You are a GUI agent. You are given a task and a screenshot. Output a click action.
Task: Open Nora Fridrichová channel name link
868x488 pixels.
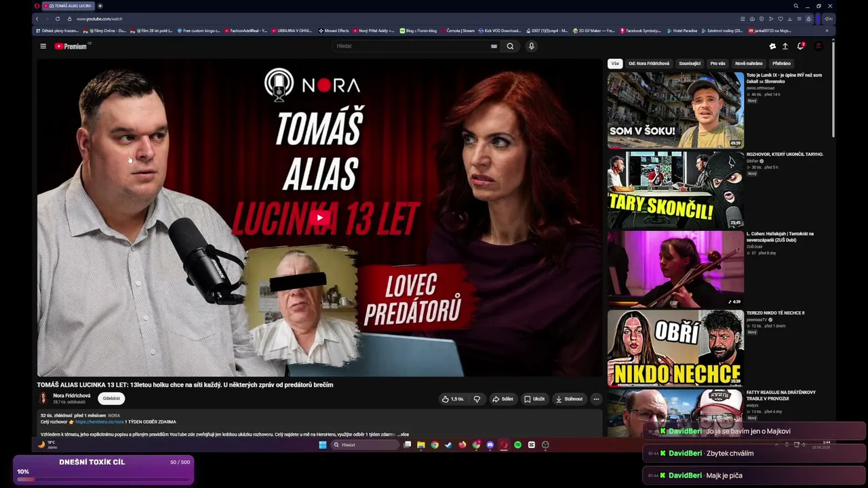point(72,396)
